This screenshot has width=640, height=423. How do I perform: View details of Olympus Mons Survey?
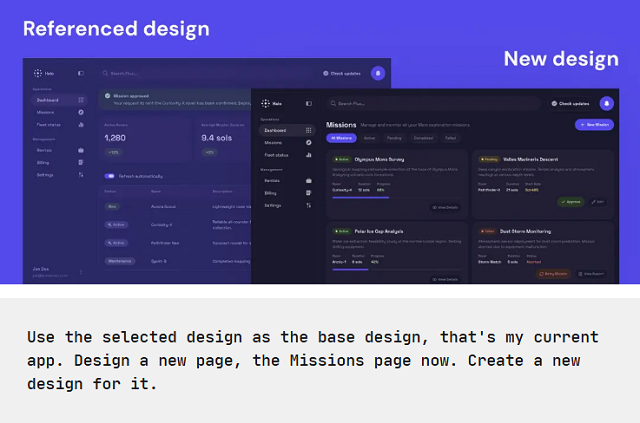click(x=444, y=207)
